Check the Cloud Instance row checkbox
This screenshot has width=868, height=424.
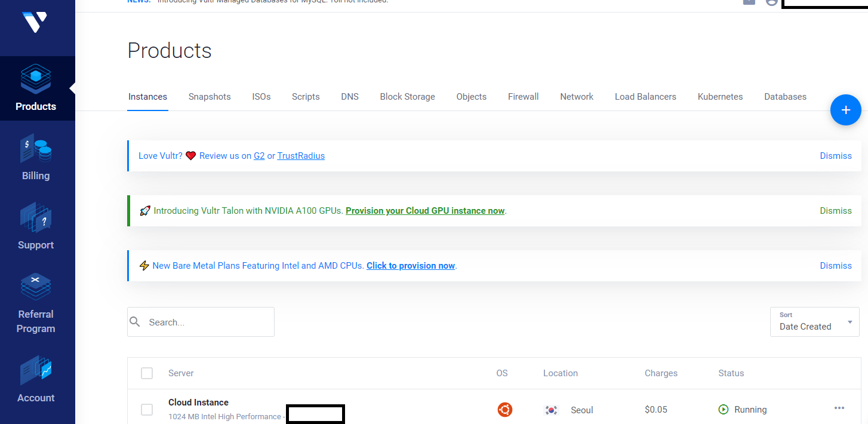(x=147, y=410)
